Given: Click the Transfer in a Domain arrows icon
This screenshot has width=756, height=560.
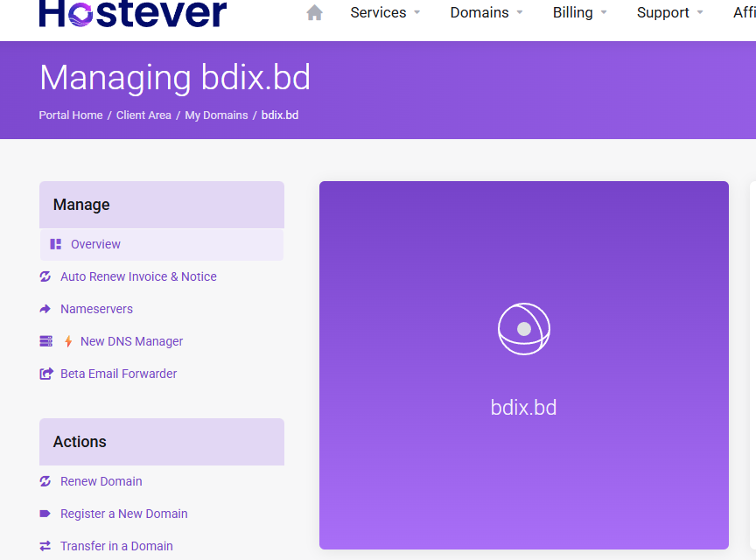Looking at the screenshot, I should 45,546.
